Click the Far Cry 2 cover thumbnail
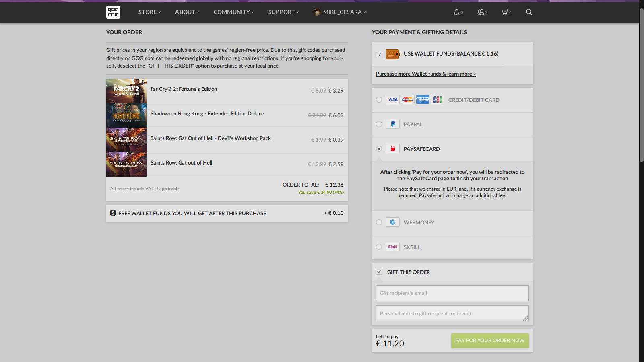The width and height of the screenshot is (644, 362). click(x=126, y=91)
